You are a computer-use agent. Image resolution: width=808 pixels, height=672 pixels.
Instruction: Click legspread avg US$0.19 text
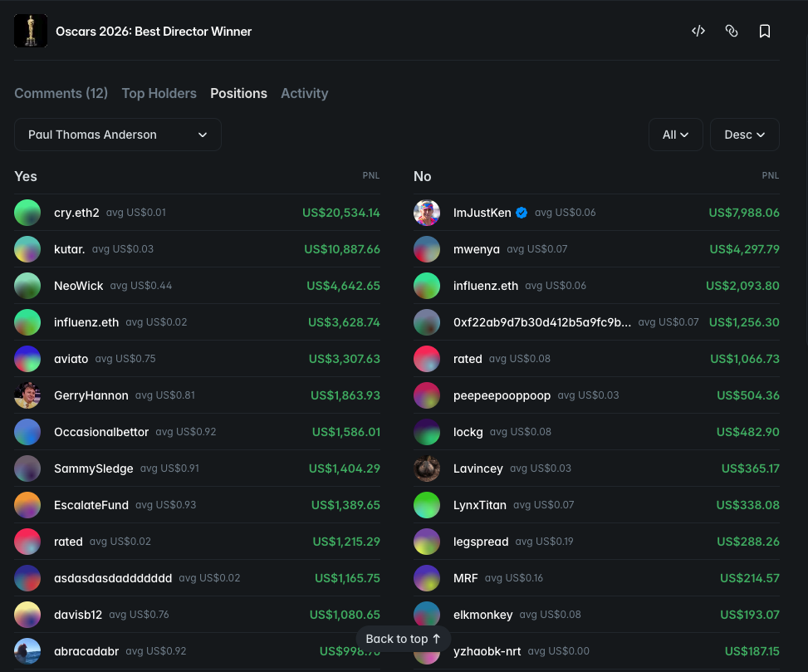pos(544,542)
